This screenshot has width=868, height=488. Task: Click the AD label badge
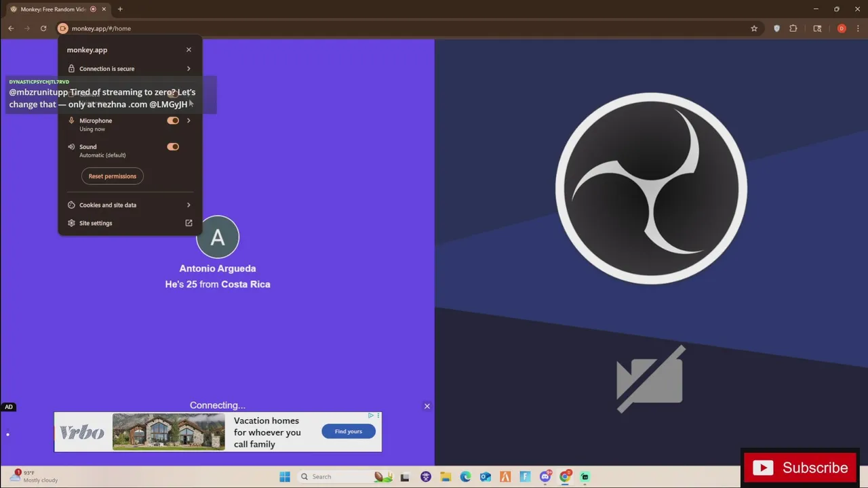point(8,407)
